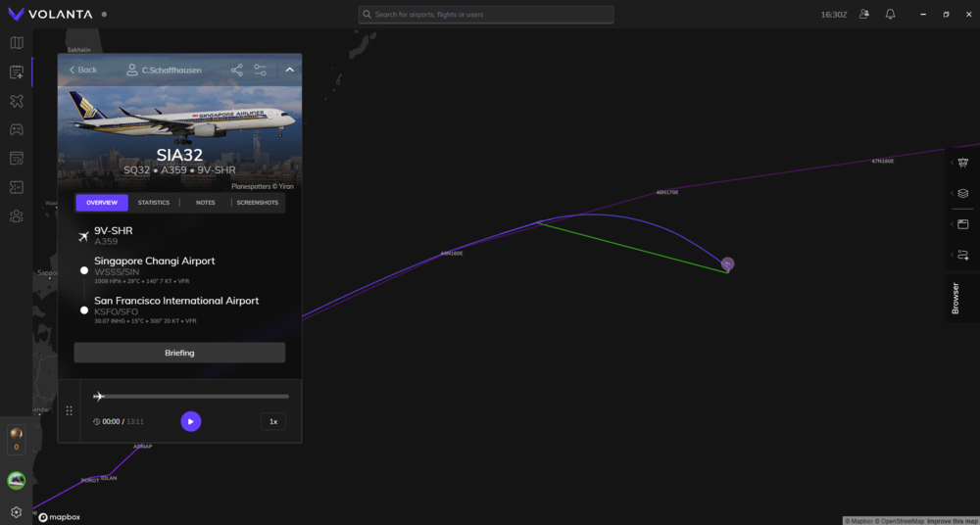The width and height of the screenshot is (980, 525).
Task: Collapse the flight details panel
Action: [x=290, y=70]
